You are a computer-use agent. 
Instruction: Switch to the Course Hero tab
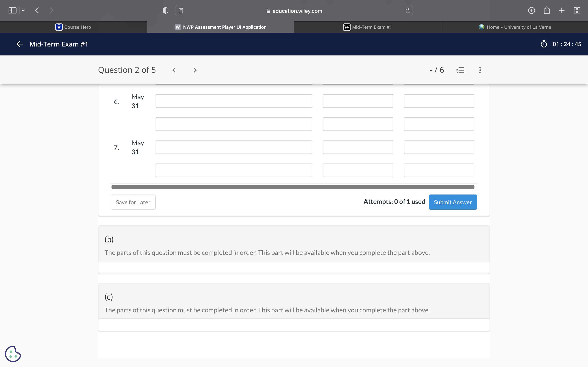pos(73,27)
